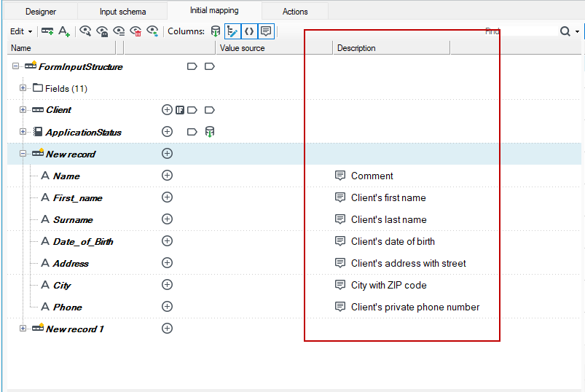Switch to the Input schema tab
585x392 pixels.
tap(122, 12)
